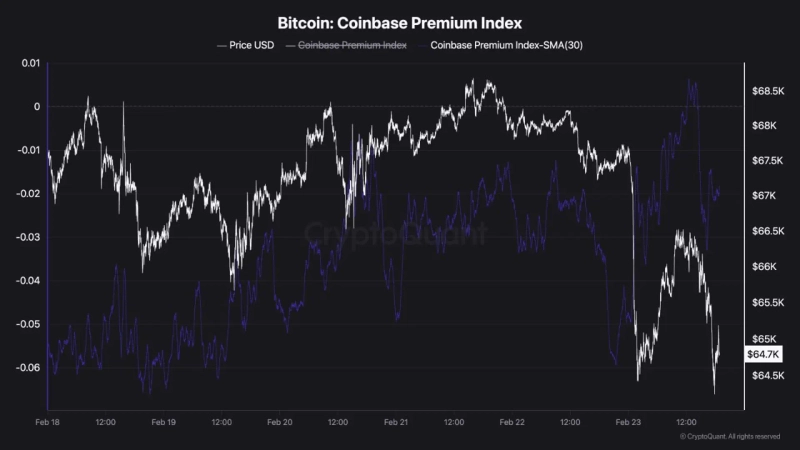Click the CryptoQuant copyright notice
This screenshot has width=800, height=450.
point(730,437)
